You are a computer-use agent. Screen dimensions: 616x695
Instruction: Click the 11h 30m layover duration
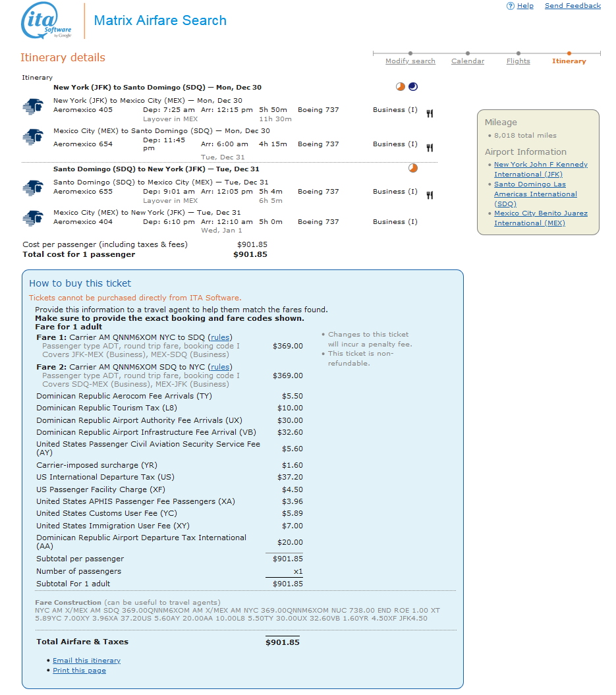[275, 119]
